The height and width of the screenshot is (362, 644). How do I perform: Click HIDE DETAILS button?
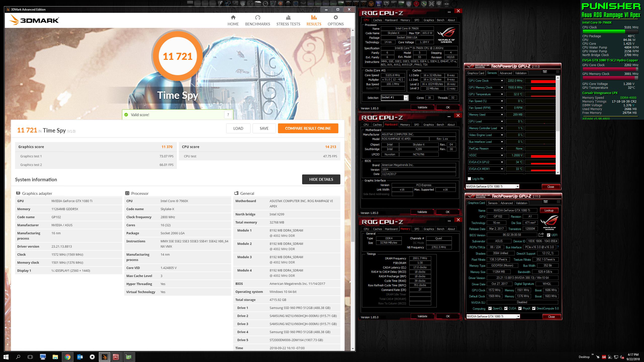(x=321, y=179)
